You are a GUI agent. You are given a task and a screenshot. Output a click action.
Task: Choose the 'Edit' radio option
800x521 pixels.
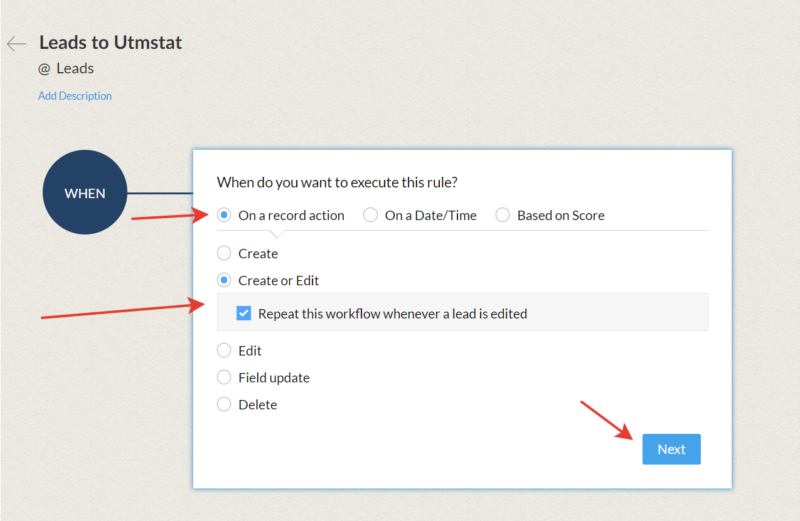[224, 351]
